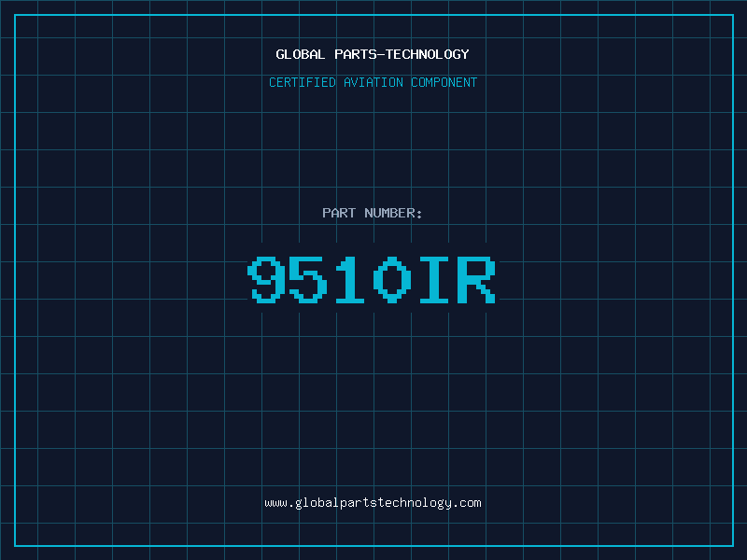The image size is (747, 560).
Task: Click the 'PART NUMBER:' label
Action: pyautogui.click(x=373, y=213)
